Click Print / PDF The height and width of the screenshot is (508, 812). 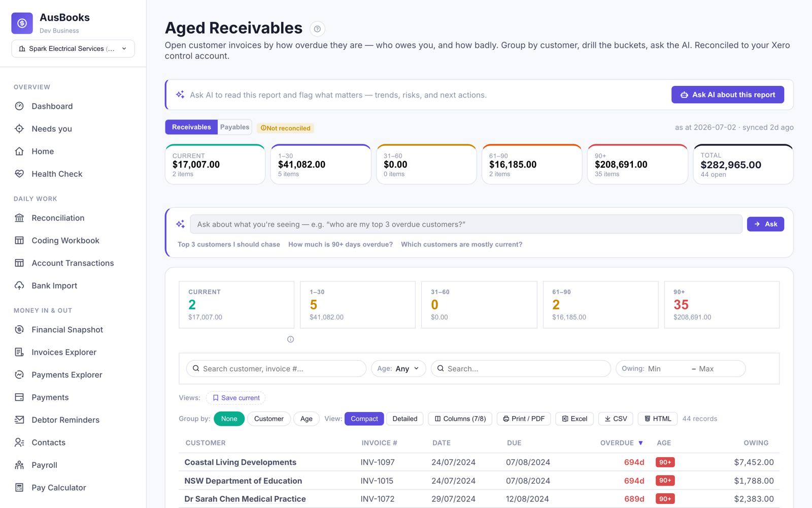523,419
